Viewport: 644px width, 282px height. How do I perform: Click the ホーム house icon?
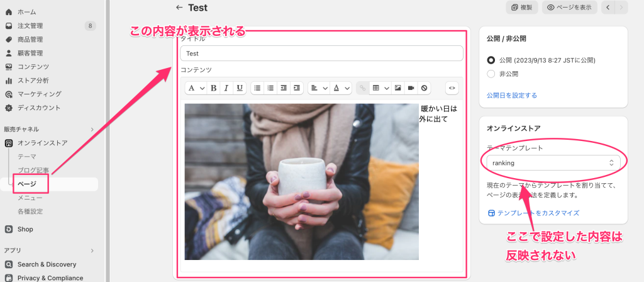(9, 12)
